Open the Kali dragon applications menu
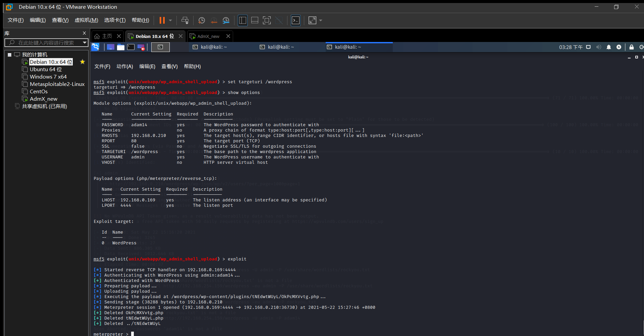This screenshot has height=336, width=644. pyautogui.click(x=96, y=47)
